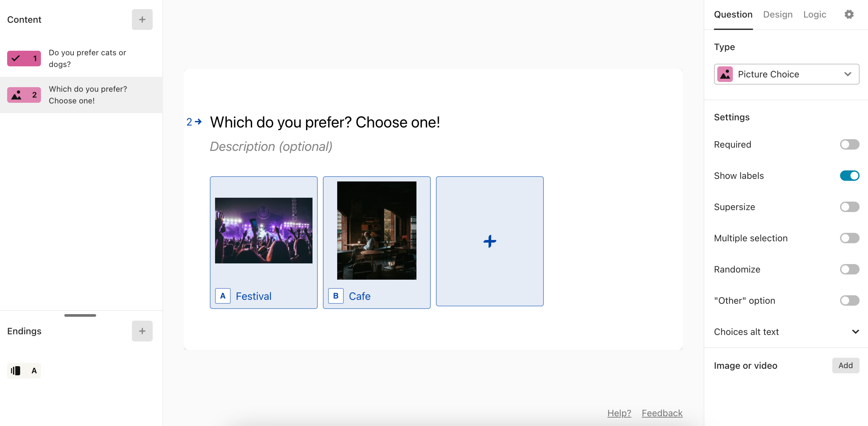
Task: Open the Feedback link
Action: click(662, 413)
